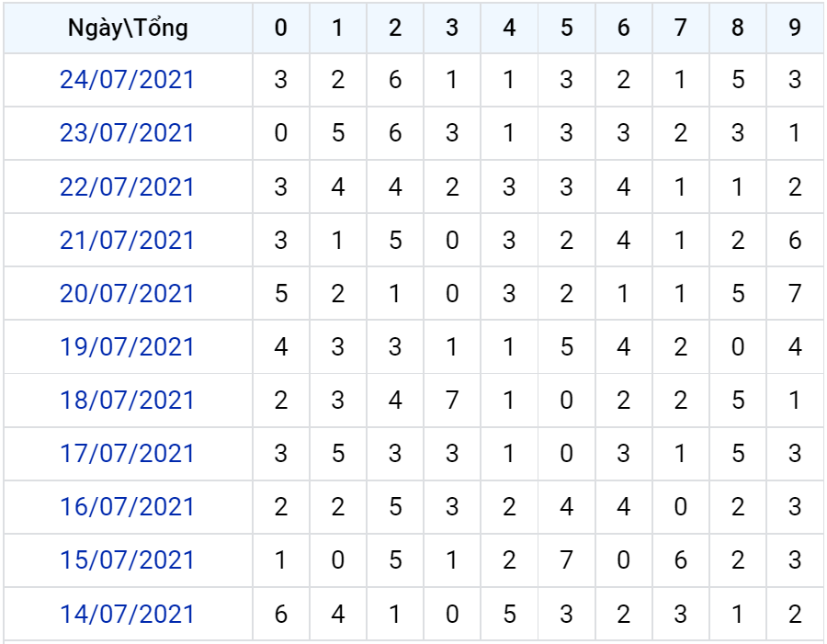Open the 20/07/2021 date link
The image size is (827, 644).
pyautogui.click(x=127, y=293)
